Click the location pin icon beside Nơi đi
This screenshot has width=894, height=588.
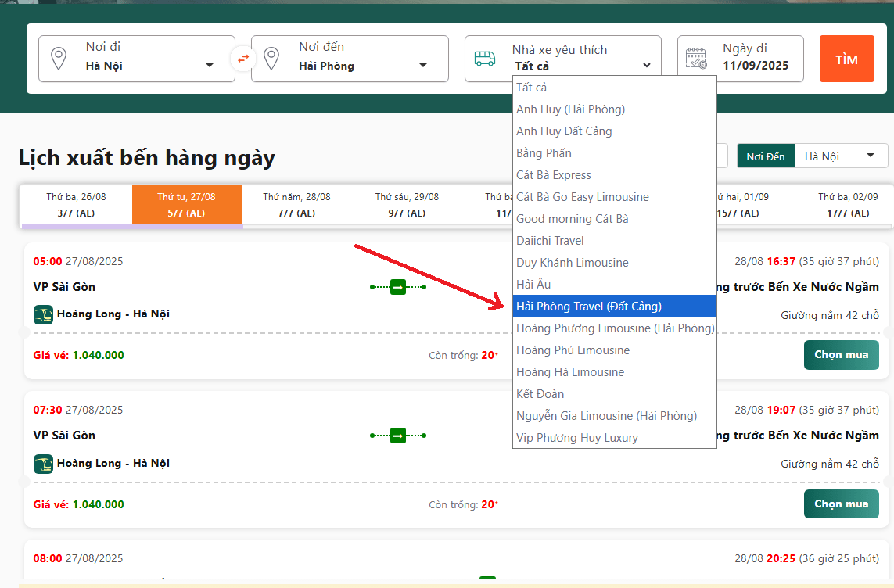coord(59,59)
